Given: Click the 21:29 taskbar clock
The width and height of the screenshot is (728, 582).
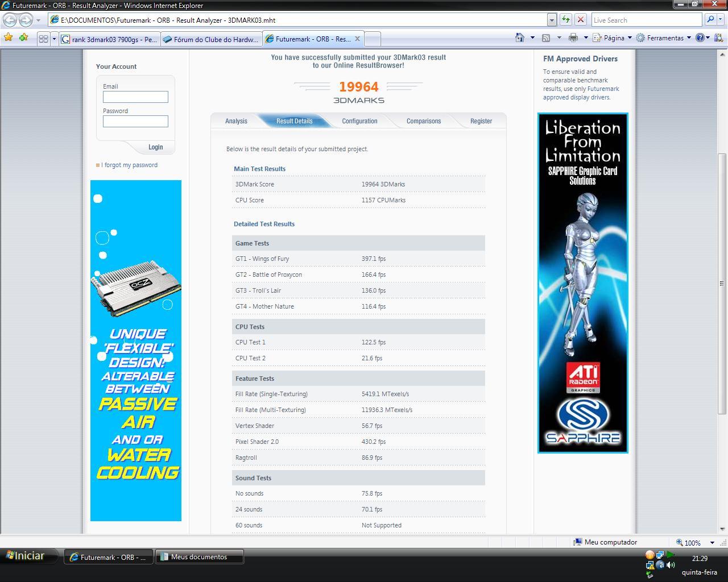Looking at the screenshot, I should click(700, 559).
